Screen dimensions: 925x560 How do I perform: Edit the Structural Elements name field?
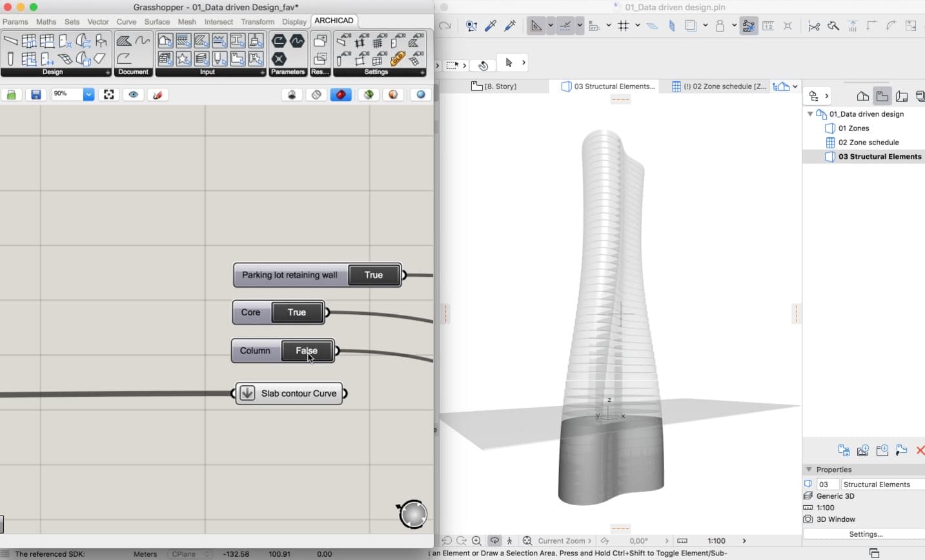click(882, 485)
